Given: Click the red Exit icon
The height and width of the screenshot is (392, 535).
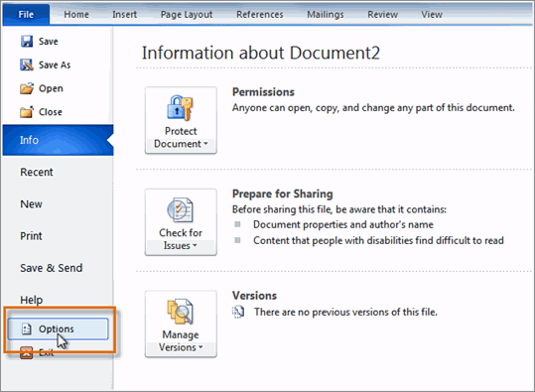Looking at the screenshot, I should pyautogui.click(x=26, y=352).
